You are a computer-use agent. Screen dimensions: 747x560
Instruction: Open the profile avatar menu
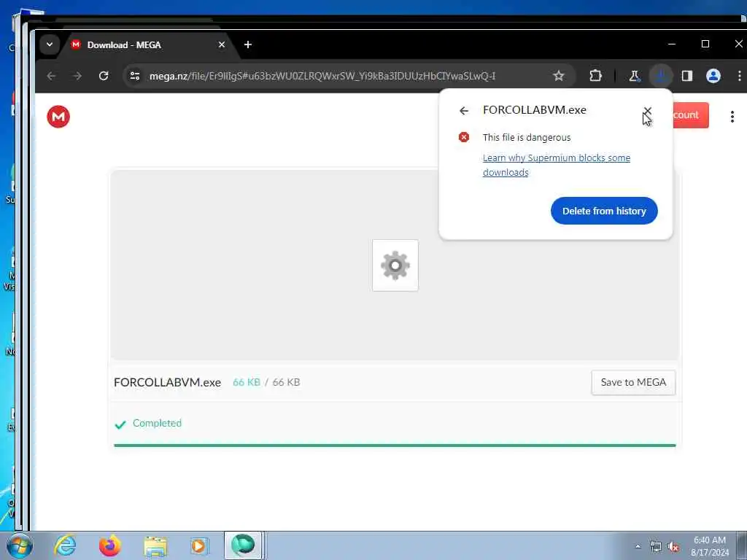point(713,76)
